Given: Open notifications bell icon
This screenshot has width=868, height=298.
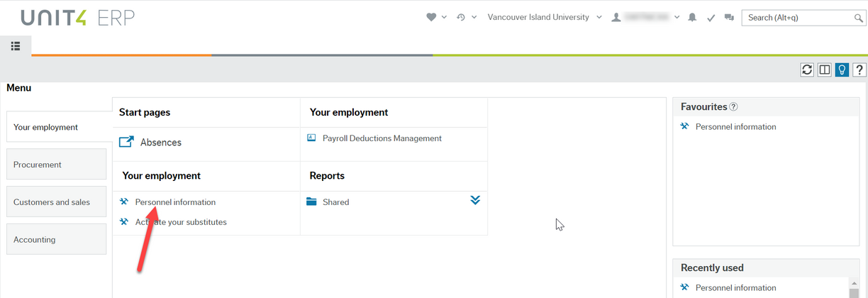Looking at the screenshot, I should pyautogui.click(x=692, y=18).
